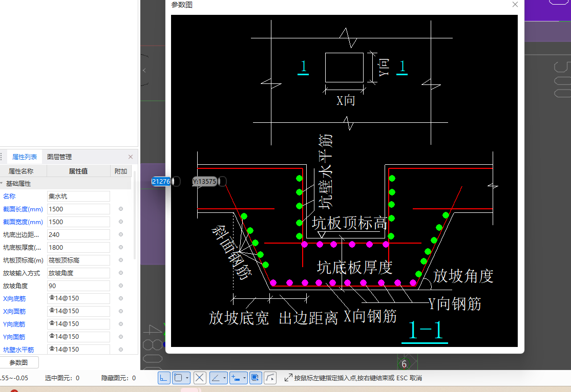Screen dimensions: 571x392
Task: Click the X向面筋 property label
Action: [x=14, y=312]
